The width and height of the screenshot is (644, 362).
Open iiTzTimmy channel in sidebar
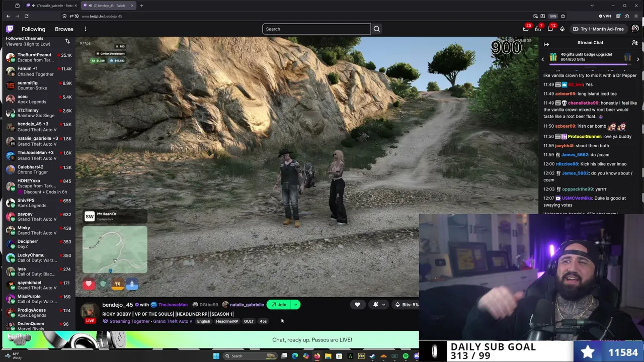(x=39, y=113)
